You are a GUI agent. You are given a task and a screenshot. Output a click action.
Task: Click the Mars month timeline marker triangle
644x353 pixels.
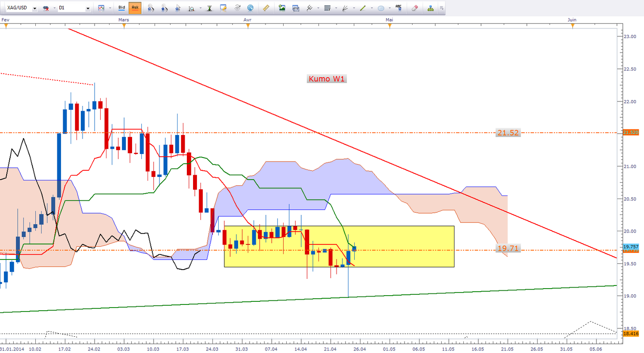124,26
